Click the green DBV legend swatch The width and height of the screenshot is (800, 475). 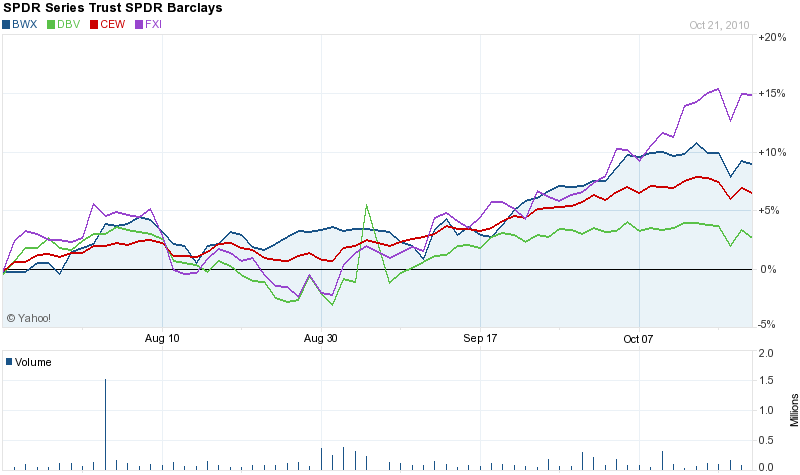[x=51, y=24]
